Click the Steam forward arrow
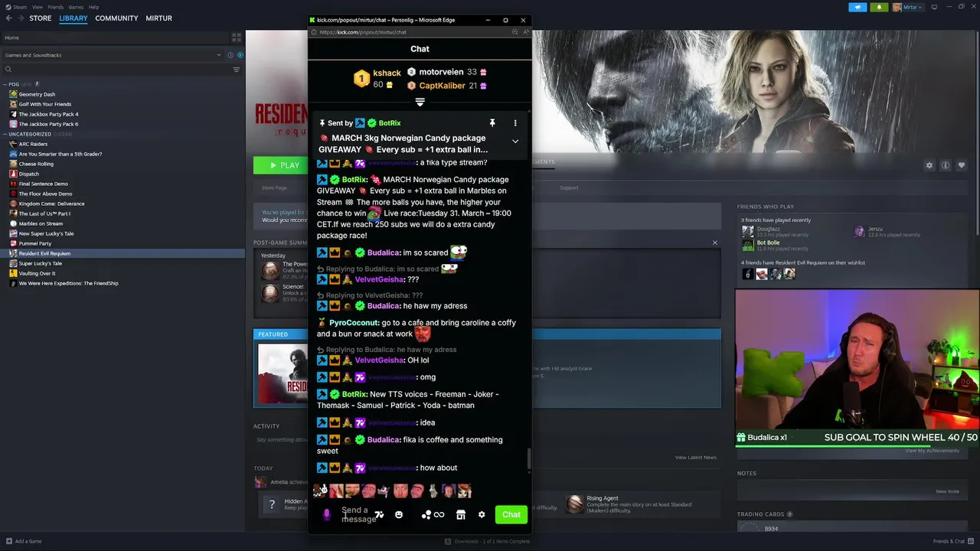The height and width of the screenshot is (551, 980). 21,18
